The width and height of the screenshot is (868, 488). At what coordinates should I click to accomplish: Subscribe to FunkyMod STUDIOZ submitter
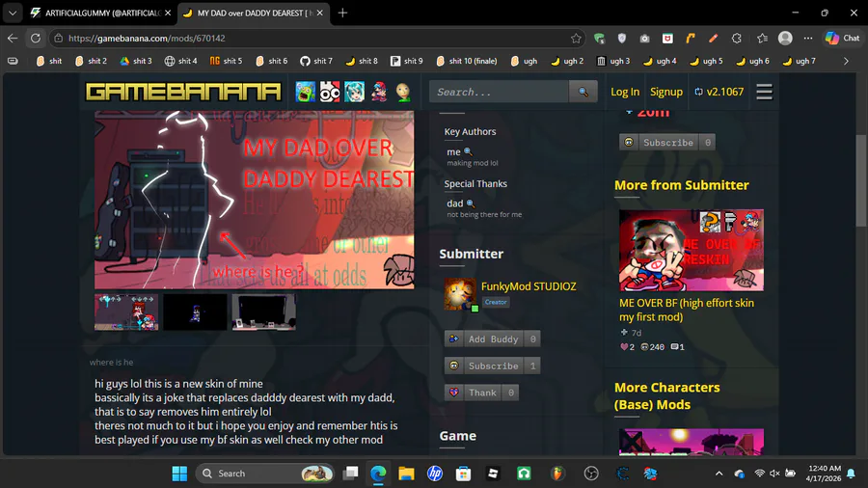point(492,366)
